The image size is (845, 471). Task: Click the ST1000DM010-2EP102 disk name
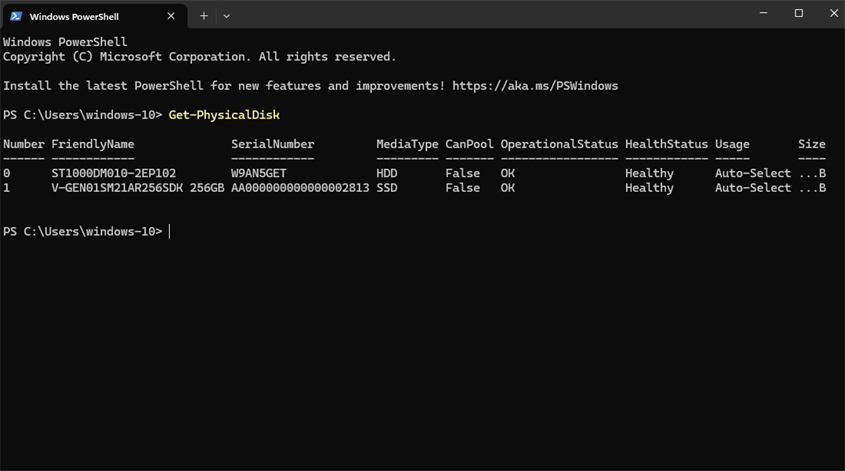(114, 174)
